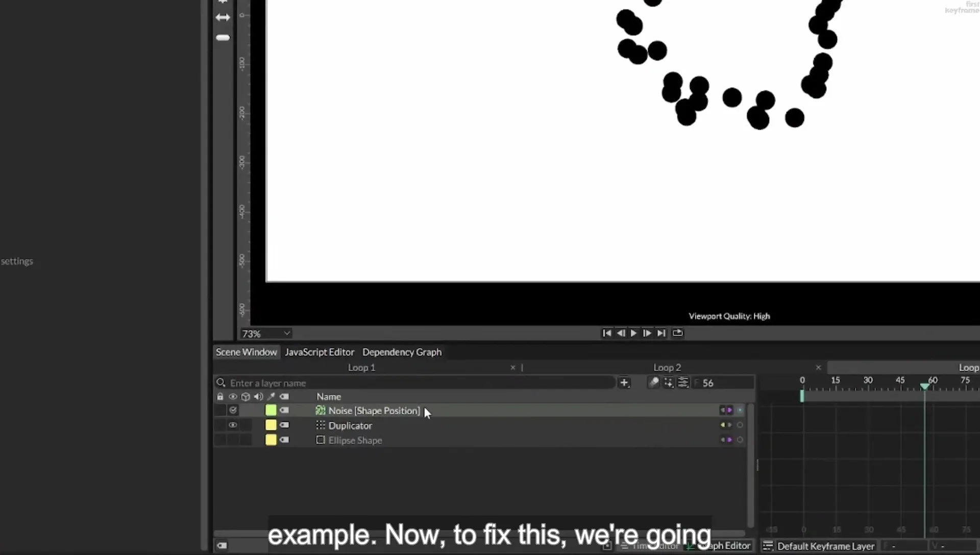Click the speaker audio column header icon
Screen dimensions: 980x555
(259, 396)
